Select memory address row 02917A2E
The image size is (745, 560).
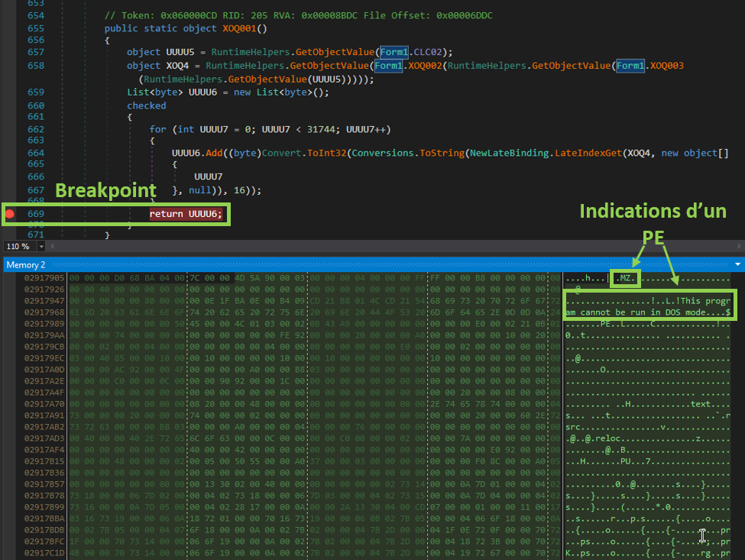(44, 381)
